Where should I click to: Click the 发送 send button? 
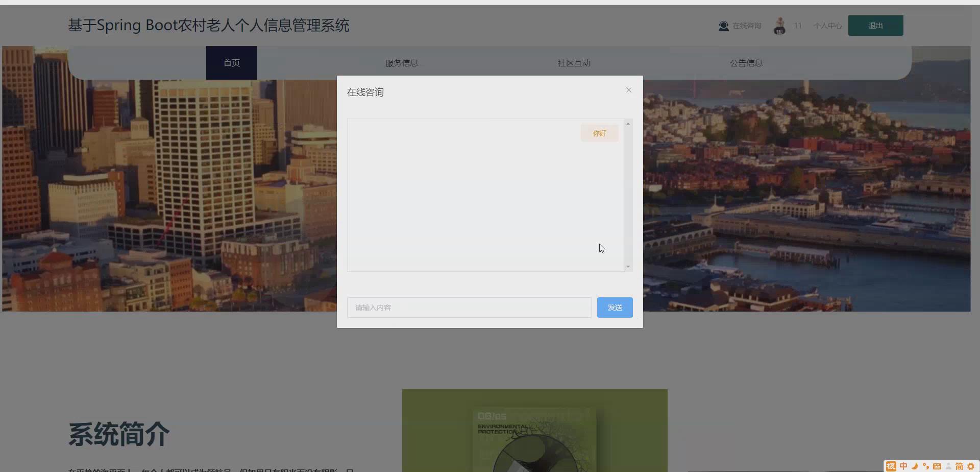pyautogui.click(x=615, y=307)
